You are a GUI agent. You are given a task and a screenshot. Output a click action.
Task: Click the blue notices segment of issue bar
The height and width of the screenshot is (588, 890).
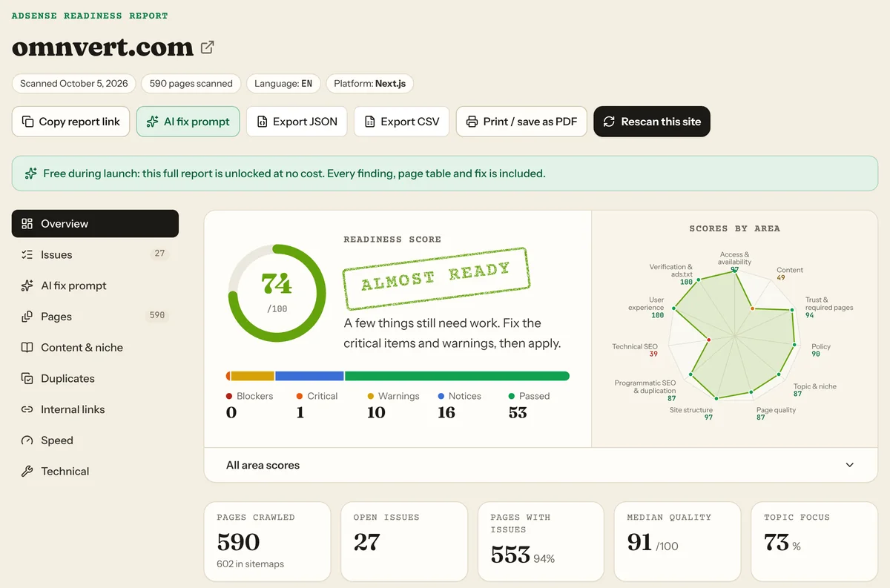coord(309,376)
